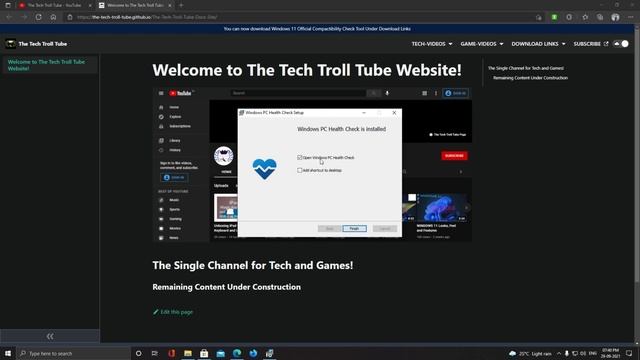Image resolution: width=640 pixels, height=360 pixels.
Task: Click Sign in button at YouTube top right
Action: (456, 93)
